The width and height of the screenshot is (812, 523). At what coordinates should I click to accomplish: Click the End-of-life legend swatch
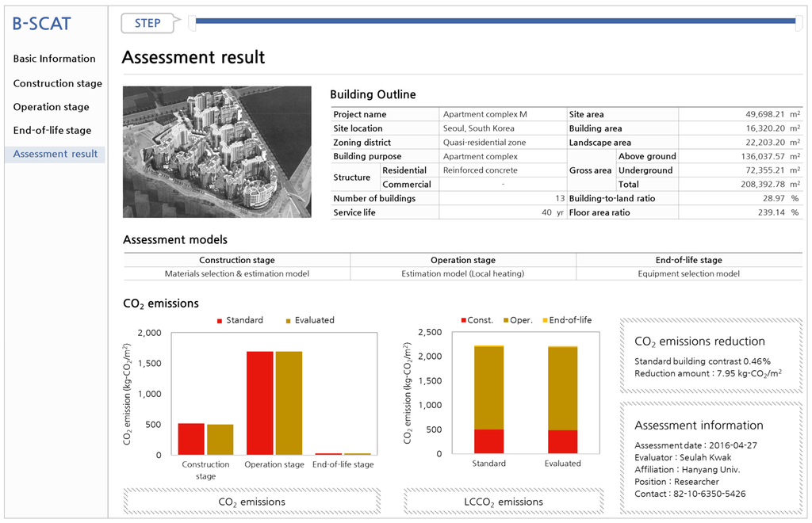544,321
